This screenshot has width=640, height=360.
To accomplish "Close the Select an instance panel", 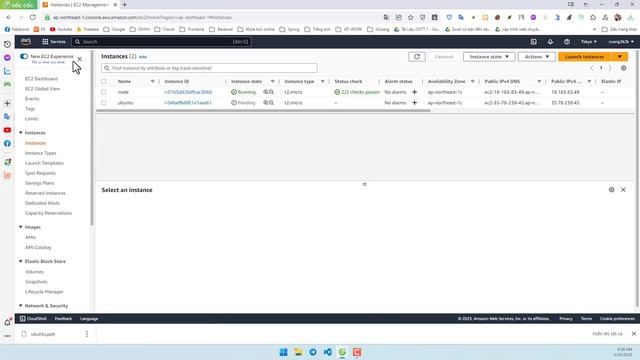I will [x=623, y=190].
